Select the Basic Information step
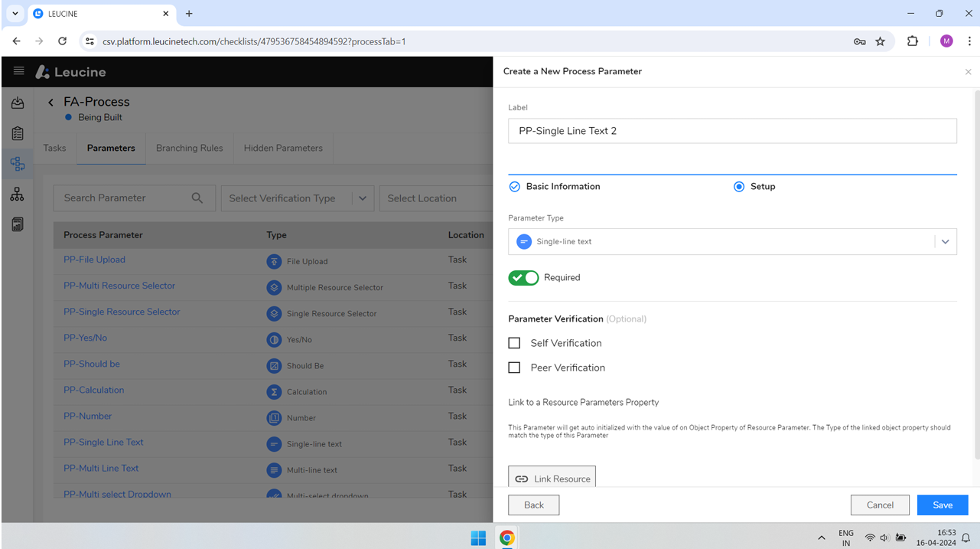This screenshot has width=980, height=549. pos(555,186)
